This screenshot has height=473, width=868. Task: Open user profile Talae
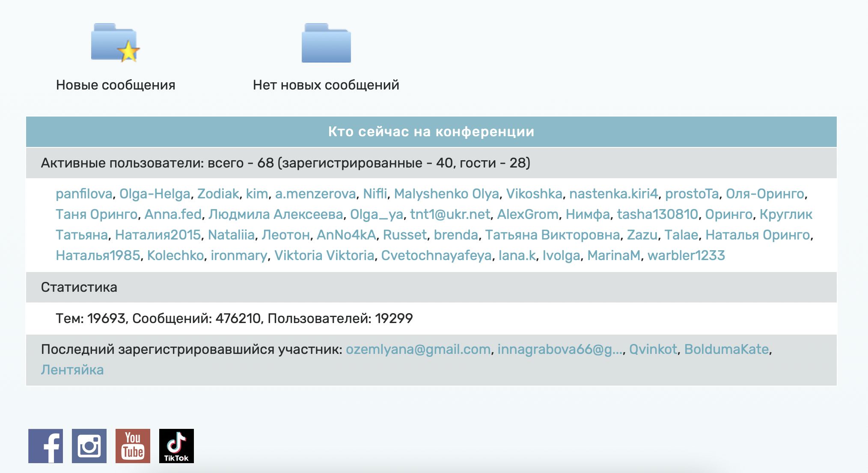681,235
